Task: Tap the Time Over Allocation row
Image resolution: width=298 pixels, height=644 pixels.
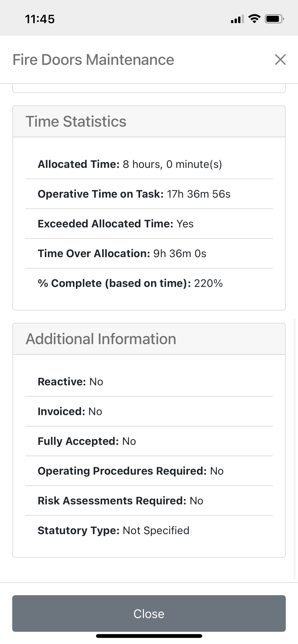Action: tap(122, 253)
